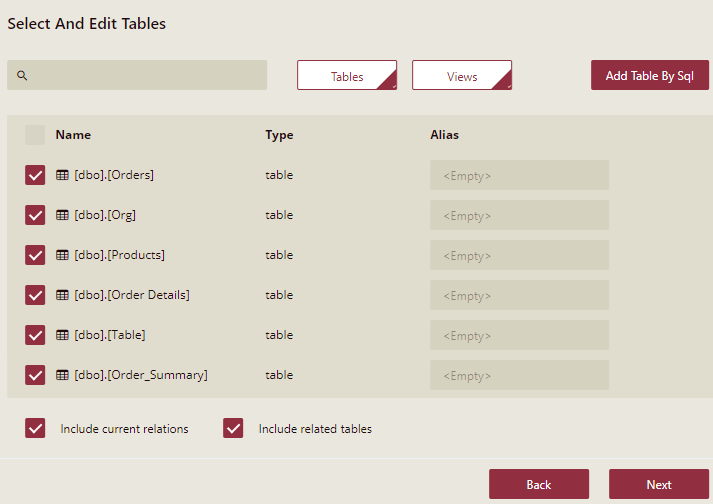Screen dimensions: 713x504
Task: Click the table icon beside [dbo].[Org]
Action: (62, 215)
